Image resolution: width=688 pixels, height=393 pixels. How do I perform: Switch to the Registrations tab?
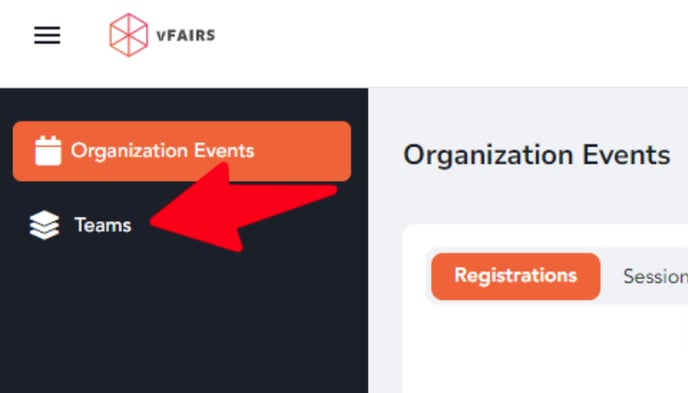click(516, 276)
